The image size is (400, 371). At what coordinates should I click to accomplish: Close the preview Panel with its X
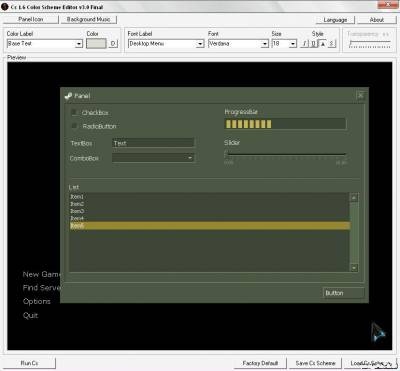pos(361,96)
